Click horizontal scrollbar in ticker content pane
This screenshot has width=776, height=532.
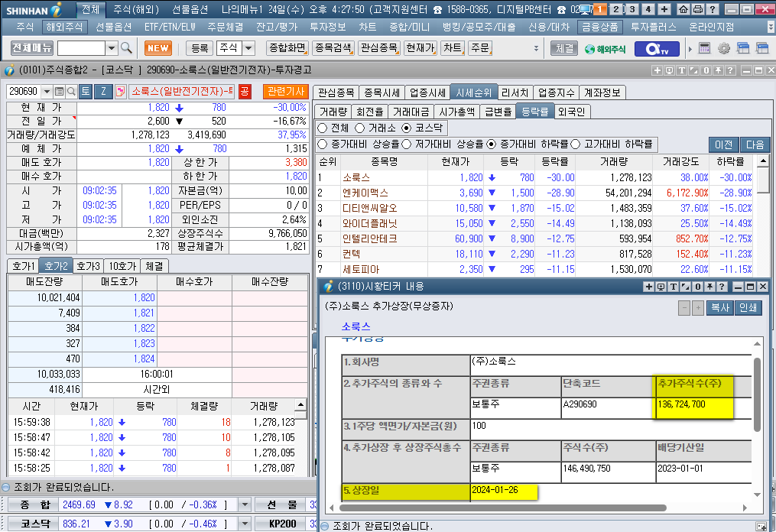pyautogui.click(x=502, y=508)
